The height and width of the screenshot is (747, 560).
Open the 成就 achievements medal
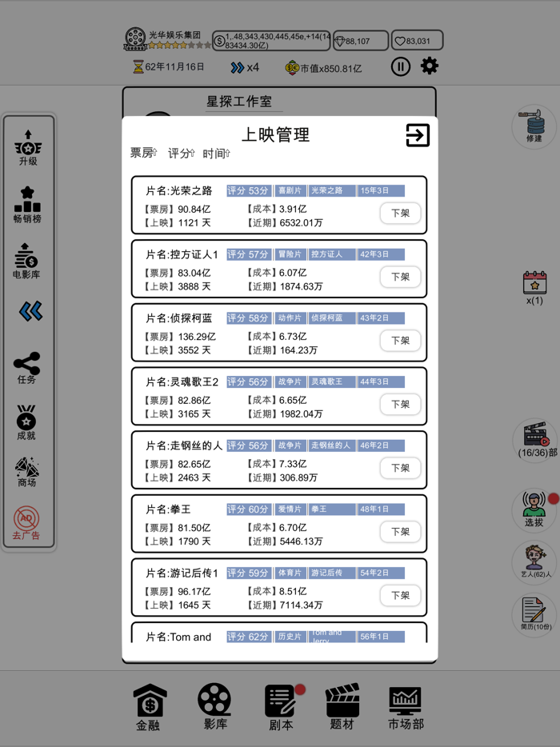coord(26,422)
